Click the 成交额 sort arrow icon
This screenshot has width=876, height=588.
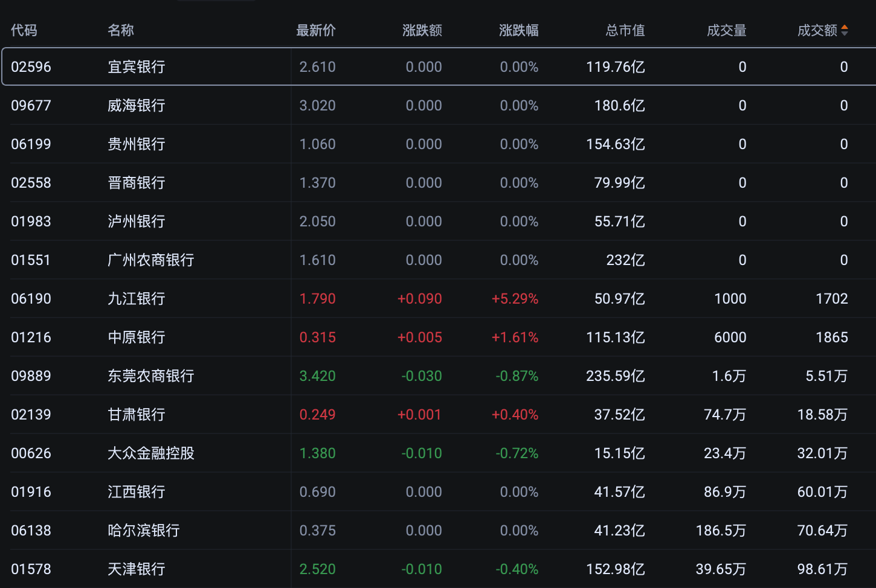[x=845, y=30]
